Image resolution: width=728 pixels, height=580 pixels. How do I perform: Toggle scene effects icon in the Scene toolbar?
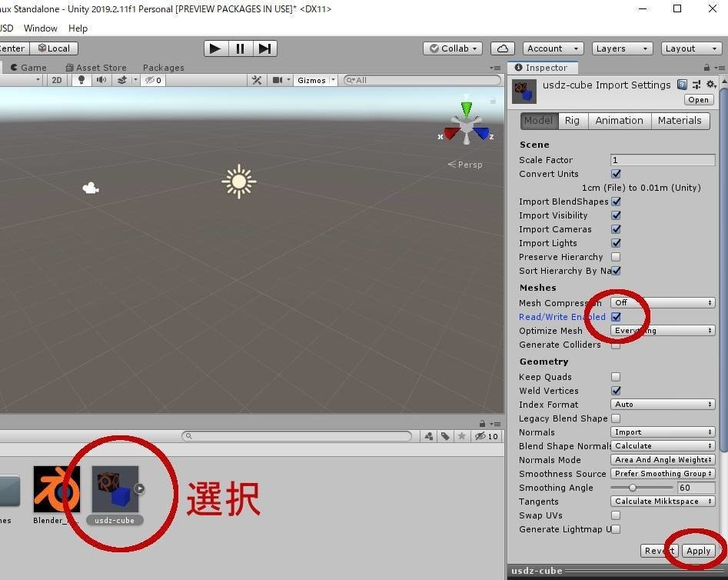[x=122, y=80]
